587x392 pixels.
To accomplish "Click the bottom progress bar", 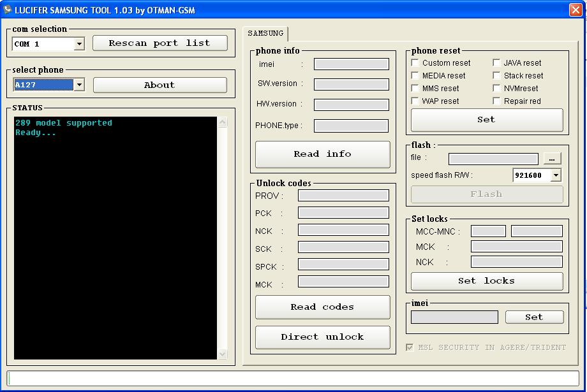I will (293, 379).
